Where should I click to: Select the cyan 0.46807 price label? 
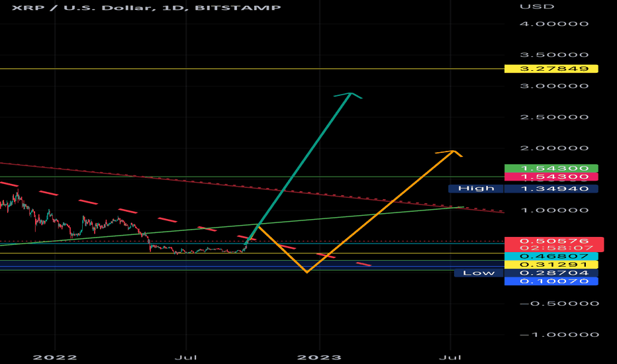(x=551, y=256)
